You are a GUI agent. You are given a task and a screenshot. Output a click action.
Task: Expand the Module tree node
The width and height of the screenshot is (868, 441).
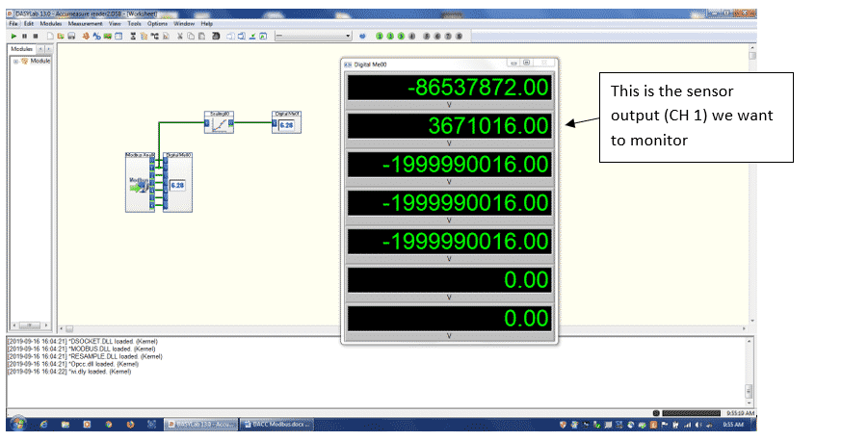[15, 61]
